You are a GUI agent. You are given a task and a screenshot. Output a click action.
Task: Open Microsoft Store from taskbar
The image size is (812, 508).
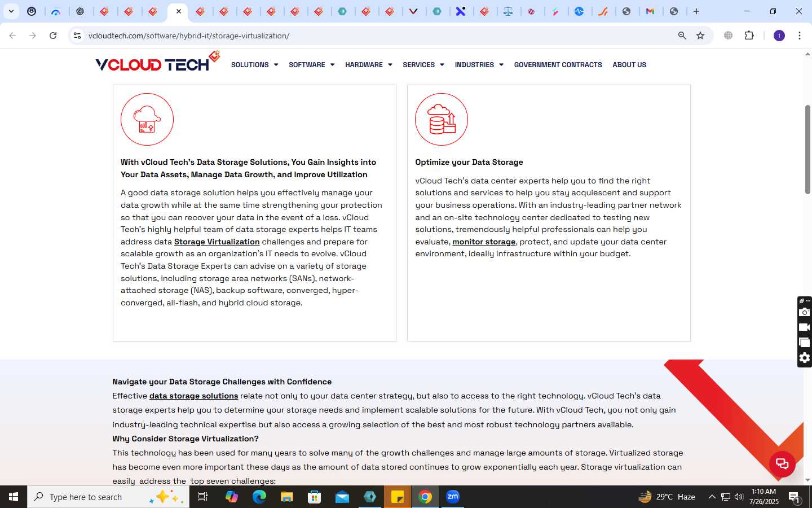click(315, 497)
